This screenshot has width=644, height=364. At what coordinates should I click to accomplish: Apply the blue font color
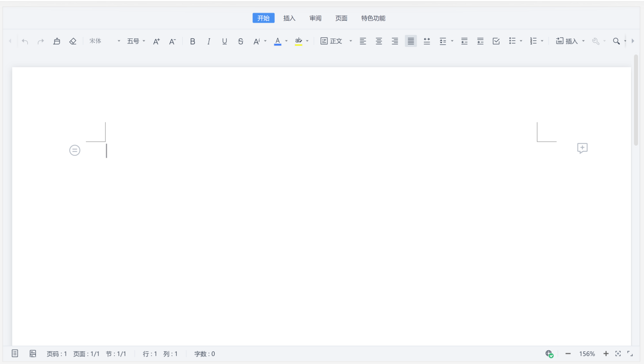(277, 41)
